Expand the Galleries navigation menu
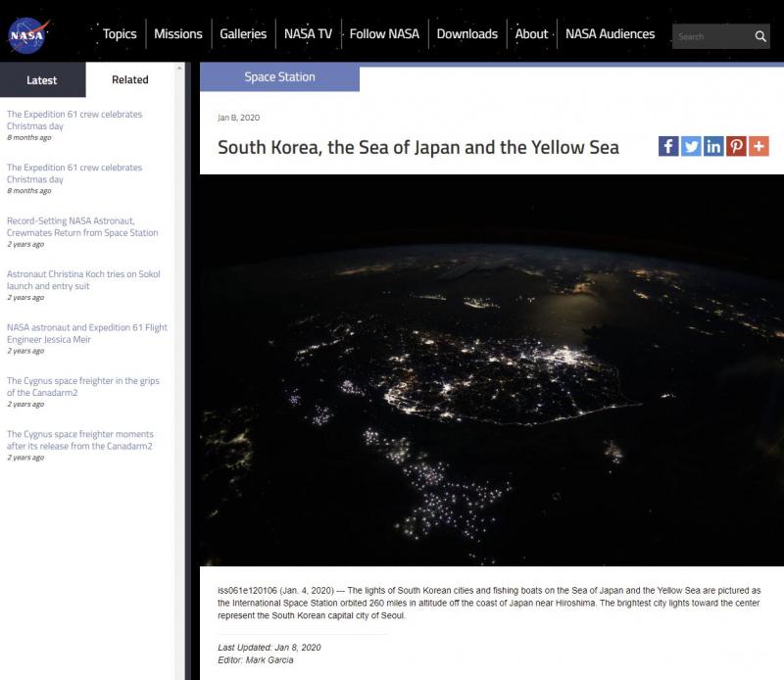The height and width of the screenshot is (680, 784). (x=243, y=34)
